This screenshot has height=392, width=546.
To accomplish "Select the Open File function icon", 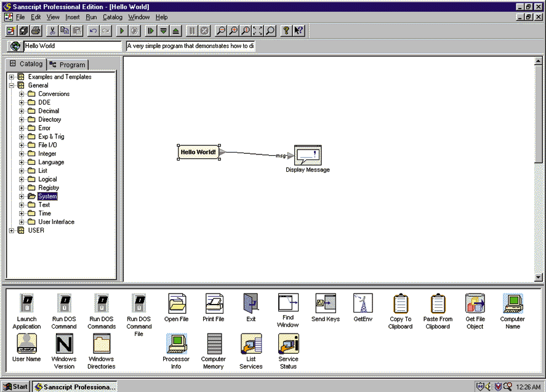I will tap(177, 303).
